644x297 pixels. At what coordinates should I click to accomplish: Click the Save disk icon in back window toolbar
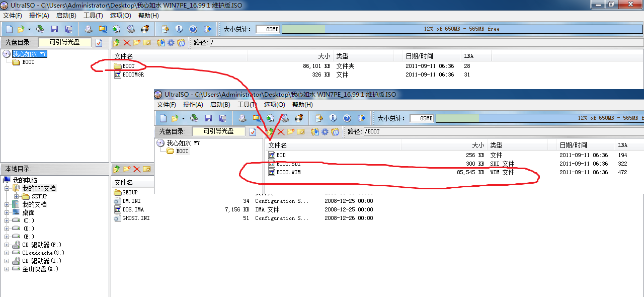(54, 29)
